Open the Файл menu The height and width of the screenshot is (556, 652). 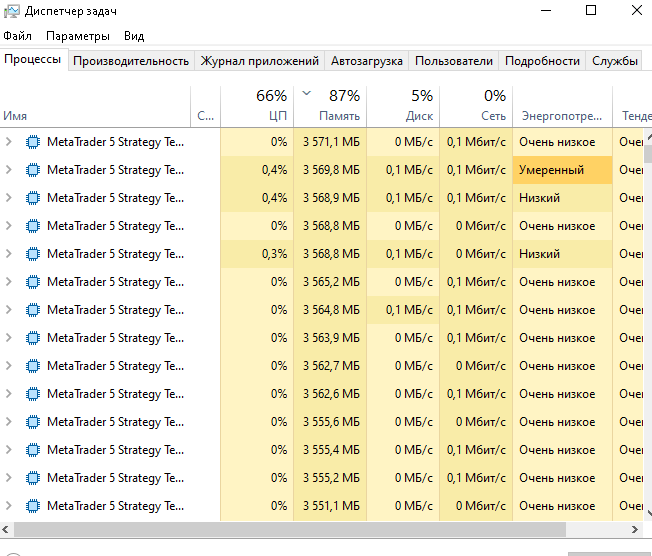coord(17,36)
